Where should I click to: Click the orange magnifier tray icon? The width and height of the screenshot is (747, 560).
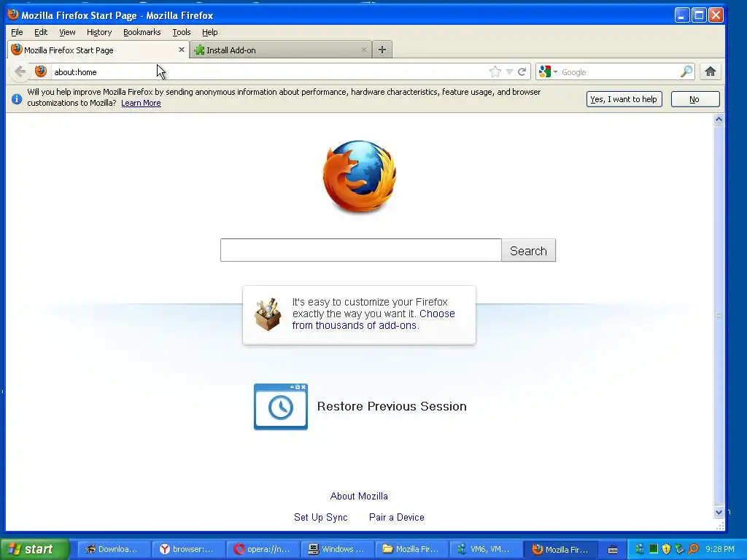click(693, 549)
